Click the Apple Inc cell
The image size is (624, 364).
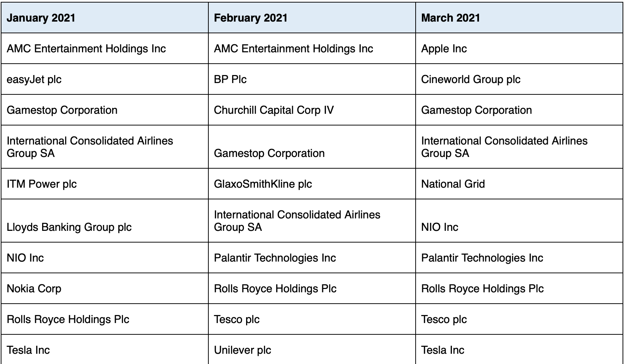(519, 49)
